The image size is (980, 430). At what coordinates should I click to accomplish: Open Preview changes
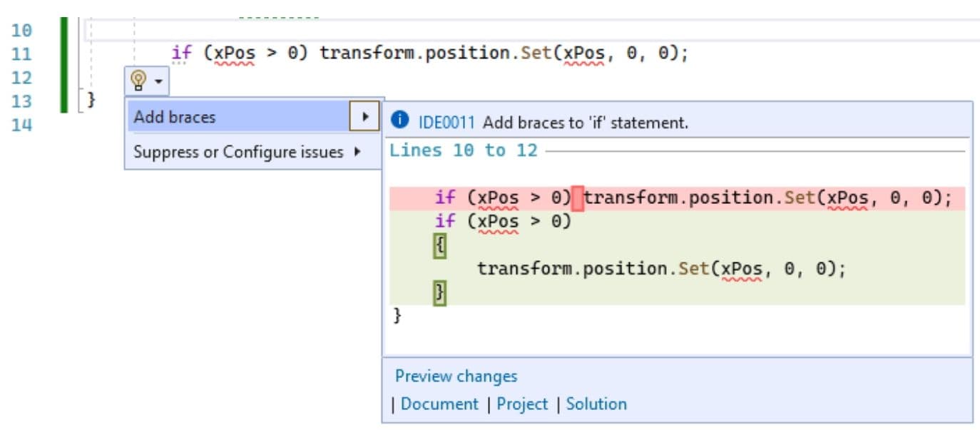[455, 376]
